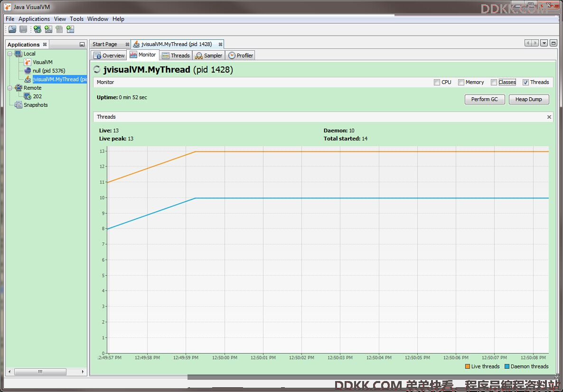Click the "12:50:08 PM" time axis label
Image resolution: width=563 pixels, height=392 pixels.
533,358
